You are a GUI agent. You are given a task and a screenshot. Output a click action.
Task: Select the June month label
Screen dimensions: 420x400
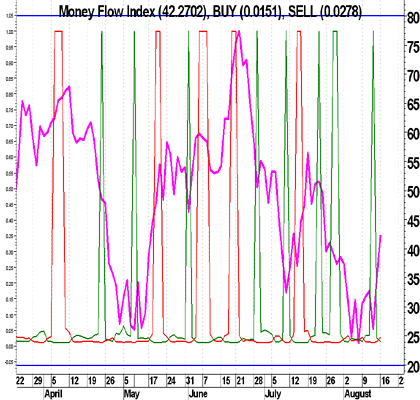198,394
